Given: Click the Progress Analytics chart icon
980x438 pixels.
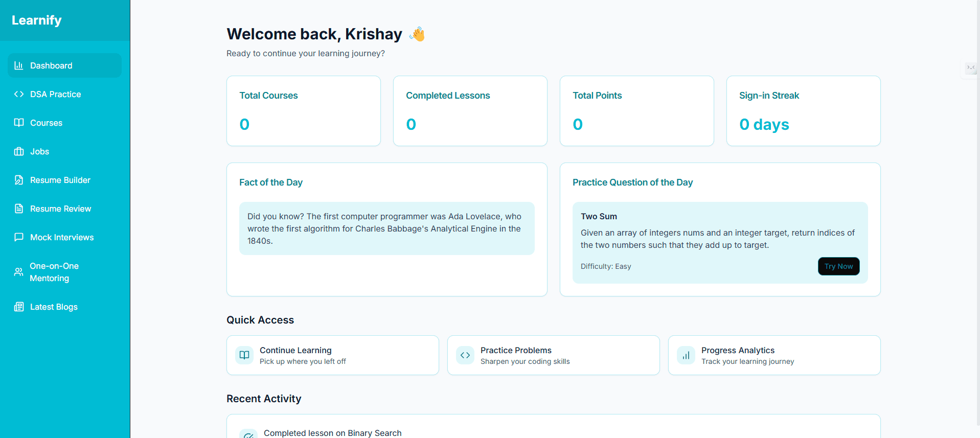Looking at the screenshot, I should tap(686, 355).
